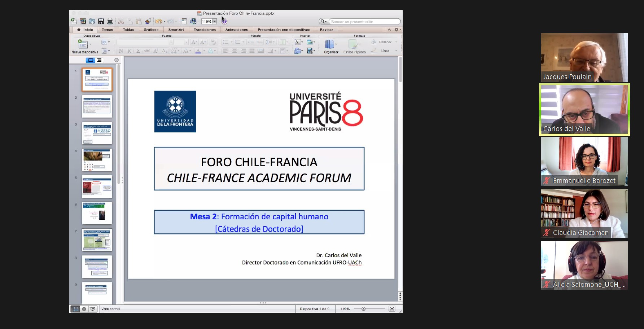Select slide 4 thumbnail in the panel
This screenshot has height=329, width=644.
(x=97, y=160)
